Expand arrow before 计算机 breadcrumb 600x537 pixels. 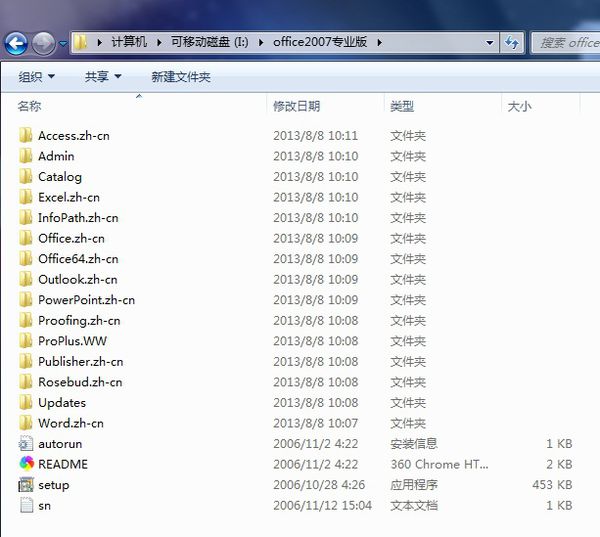pyautogui.click(x=99, y=42)
